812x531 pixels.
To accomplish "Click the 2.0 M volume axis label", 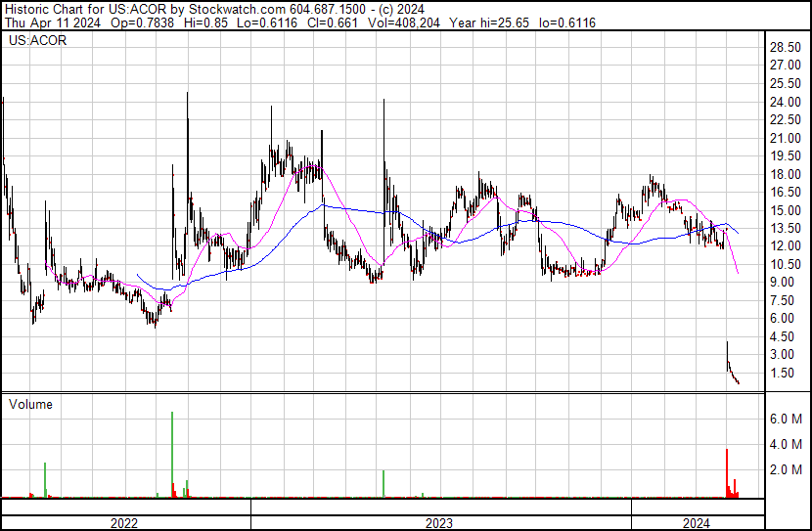I will 786,469.
